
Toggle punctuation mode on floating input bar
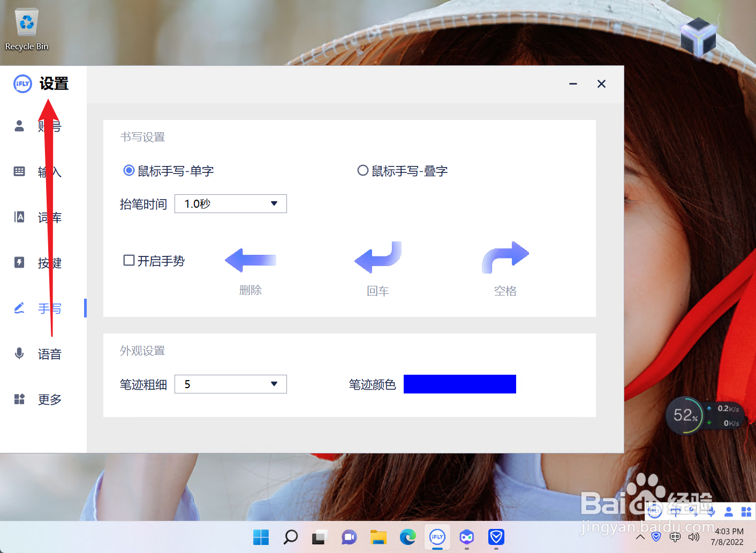[x=694, y=512]
